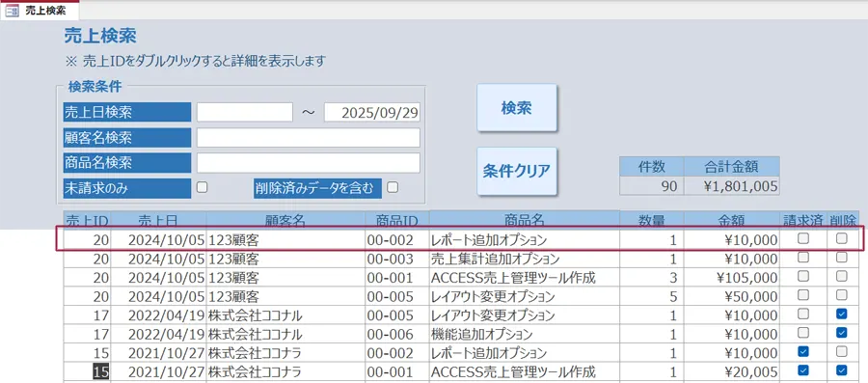Tick 請求済 in 売上集計追加オプション row
Screen dimensions: 868x383
click(802, 258)
